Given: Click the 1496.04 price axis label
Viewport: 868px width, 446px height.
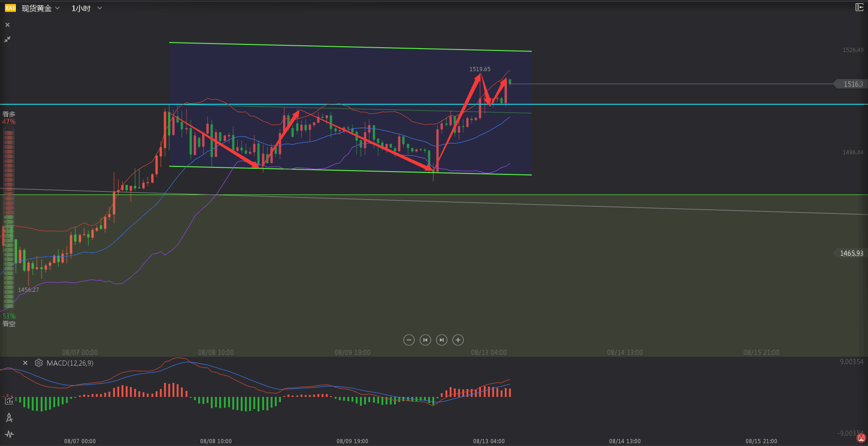Looking at the screenshot, I should [x=853, y=152].
